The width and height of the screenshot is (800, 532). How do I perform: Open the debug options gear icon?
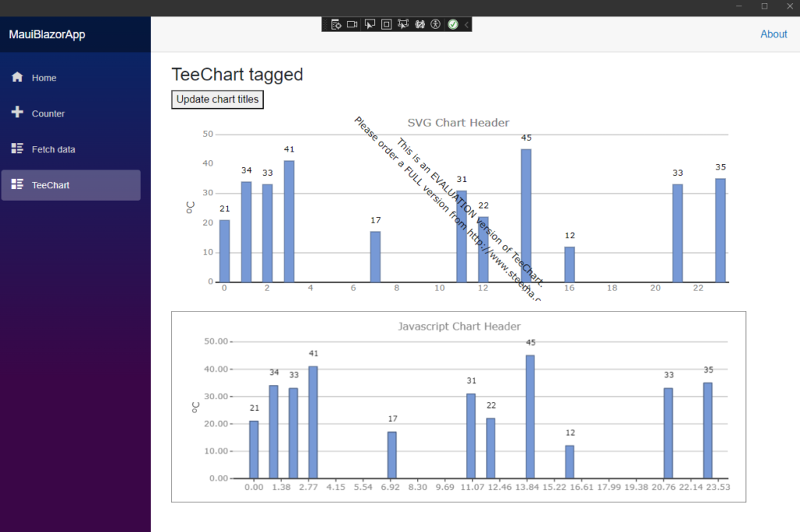point(337,24)
